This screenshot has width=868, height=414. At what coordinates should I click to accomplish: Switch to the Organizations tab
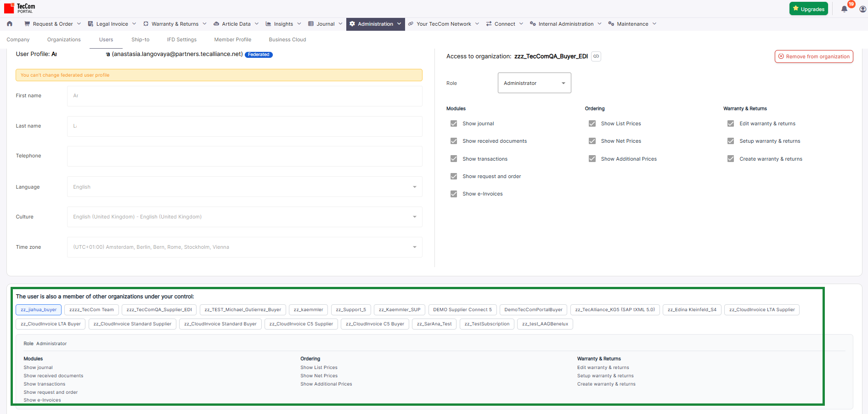(64, 39)
